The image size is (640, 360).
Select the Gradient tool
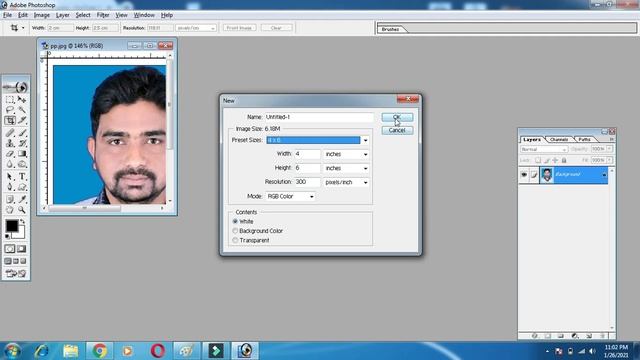coord(22,154)
